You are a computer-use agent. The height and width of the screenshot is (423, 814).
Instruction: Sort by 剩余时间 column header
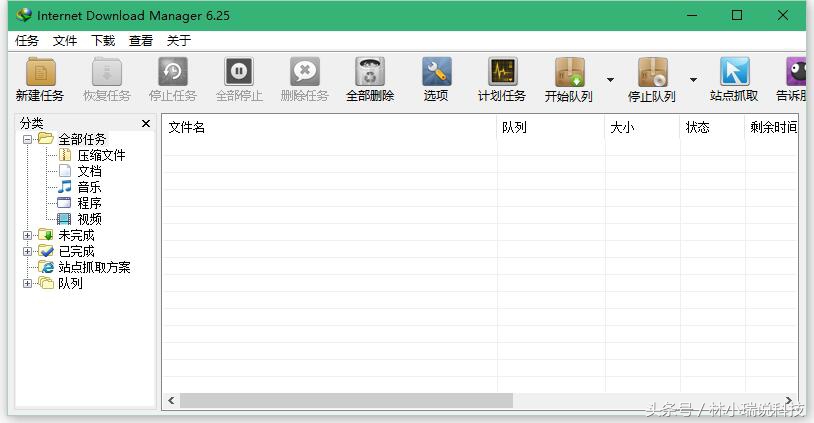[x=772, y=127]
